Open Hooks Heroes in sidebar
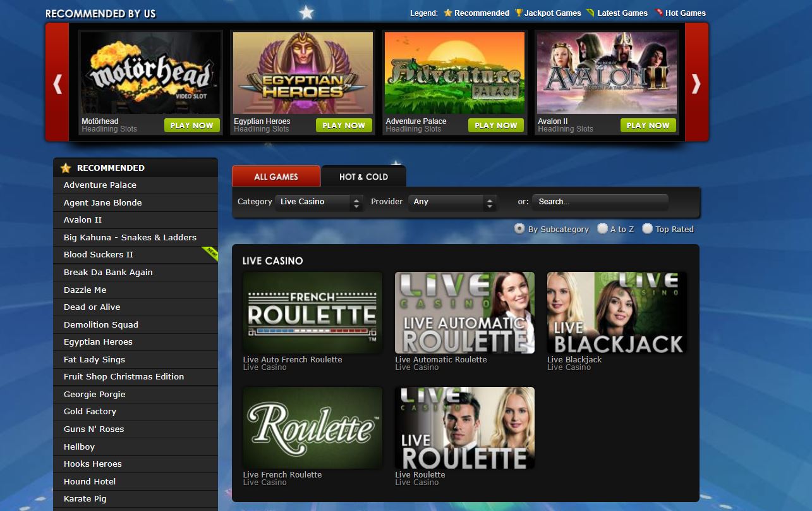Image resolution: width=812 pixels, height=511 pixels. coord(136,464)
